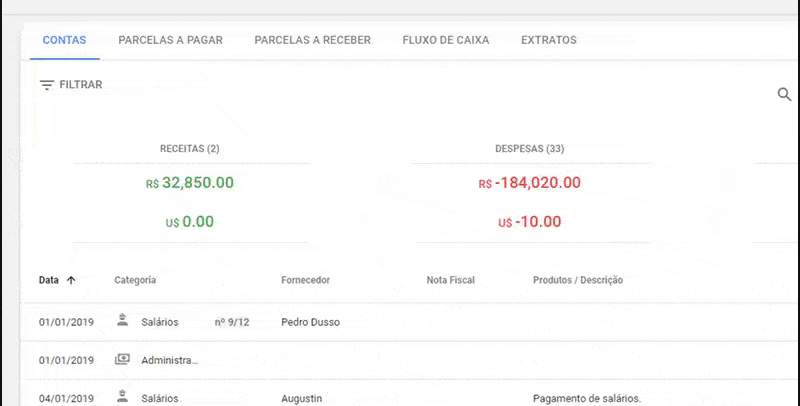Go to the Parcelas a Receber tab
The width and height of the screenshot is (800, 406).
313,40
